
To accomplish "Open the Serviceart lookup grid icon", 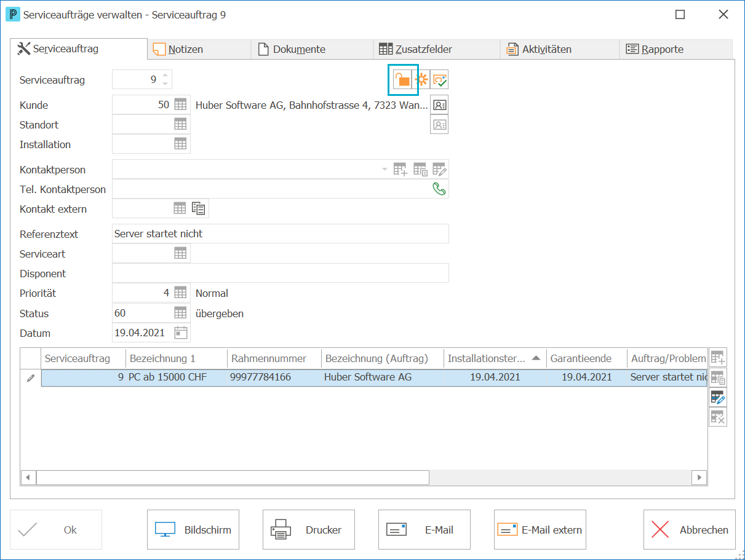I will click(x=180, y=253).
